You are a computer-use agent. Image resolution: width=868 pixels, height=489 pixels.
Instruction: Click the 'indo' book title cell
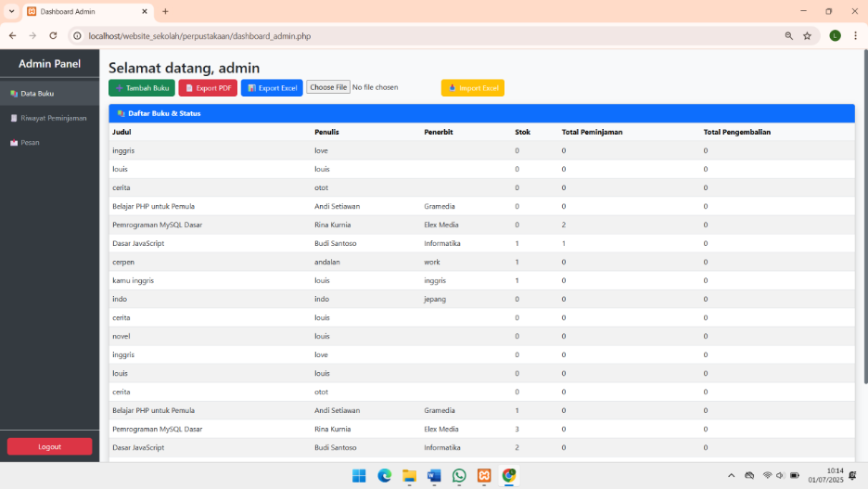pyautogui.click(x=120, y=299)
